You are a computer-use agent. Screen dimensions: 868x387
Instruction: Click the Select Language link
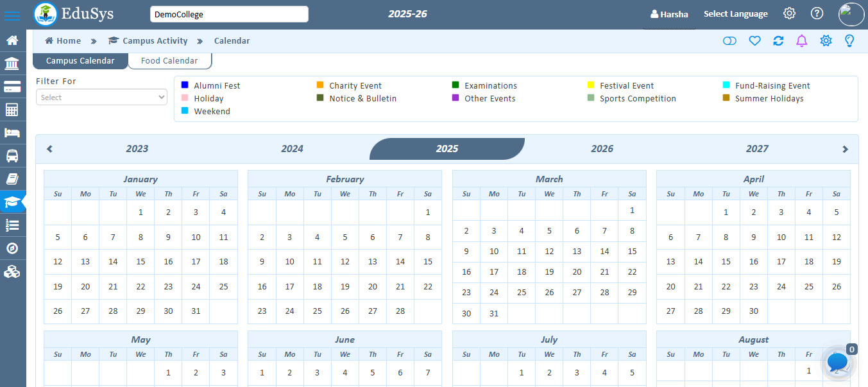pos(735,13)
